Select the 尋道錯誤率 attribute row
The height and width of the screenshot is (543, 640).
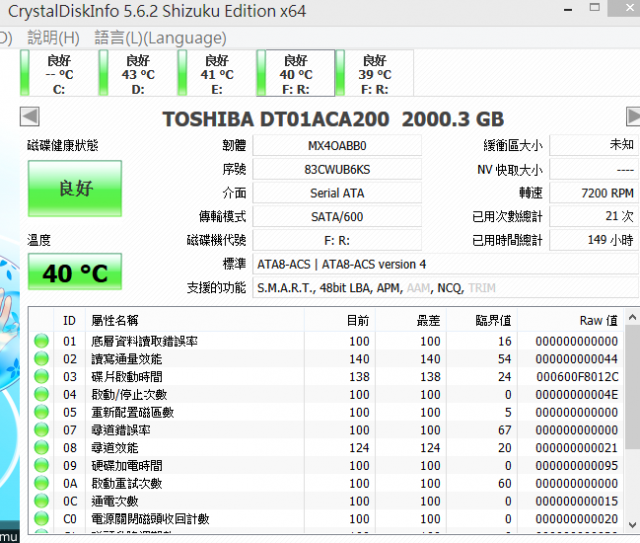[327, 430]
